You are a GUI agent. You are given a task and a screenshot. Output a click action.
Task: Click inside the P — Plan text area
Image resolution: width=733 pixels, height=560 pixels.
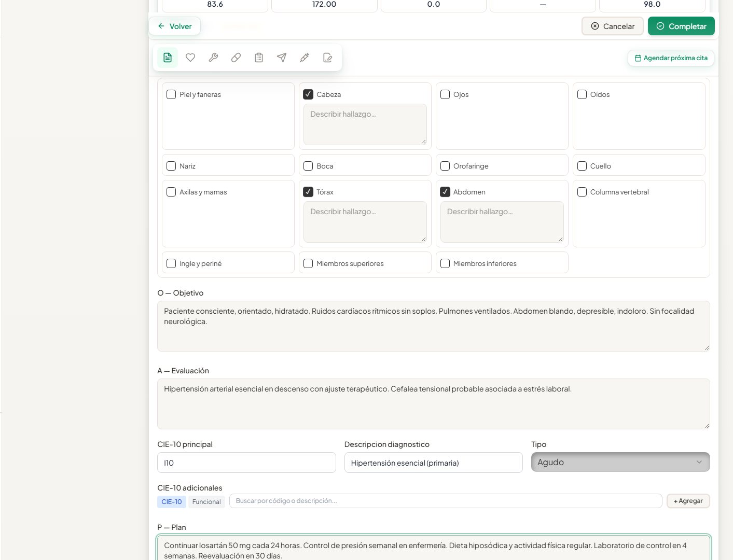[434, 548]
